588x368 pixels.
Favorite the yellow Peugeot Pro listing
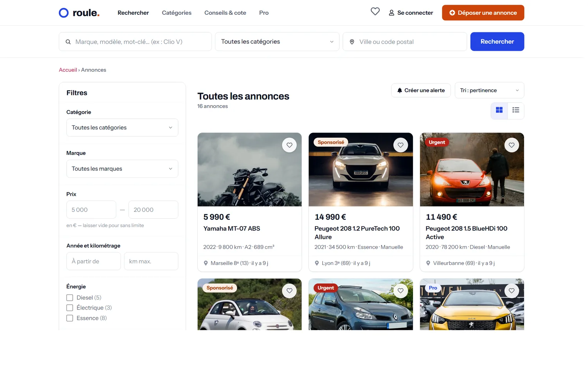click(x=512, y=291)
